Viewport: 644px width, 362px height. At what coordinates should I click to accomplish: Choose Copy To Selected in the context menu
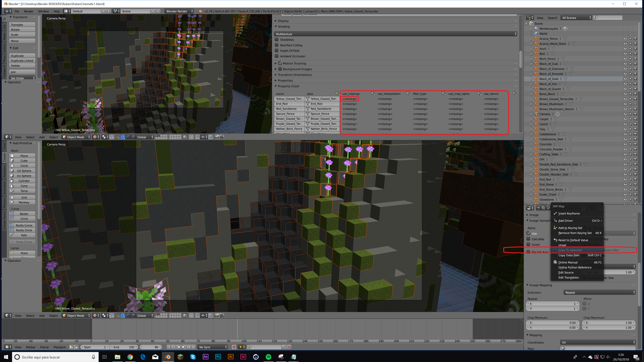click(x=570, y=250)
